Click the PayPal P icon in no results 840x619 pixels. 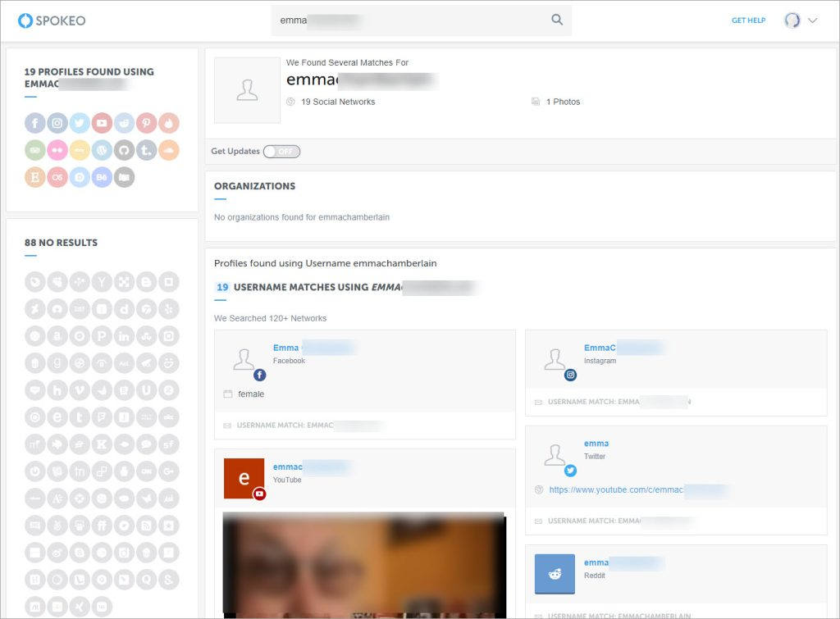click(102, 336)
